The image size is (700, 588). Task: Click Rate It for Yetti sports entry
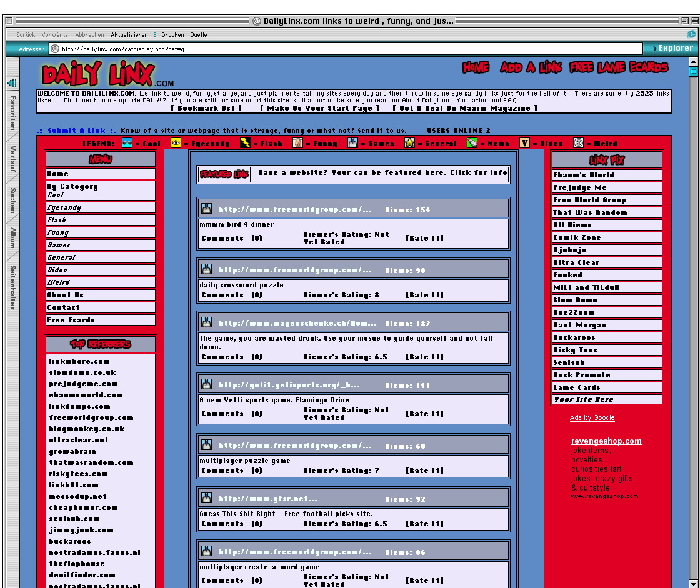(x=424, y=414)
